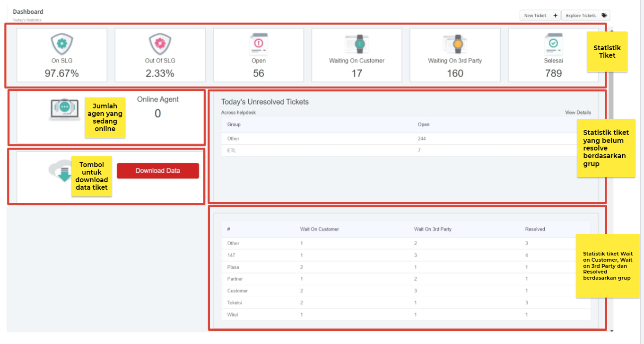Select the ETL row in unresolved tickets
644x344 pixels.
point(232,150)
